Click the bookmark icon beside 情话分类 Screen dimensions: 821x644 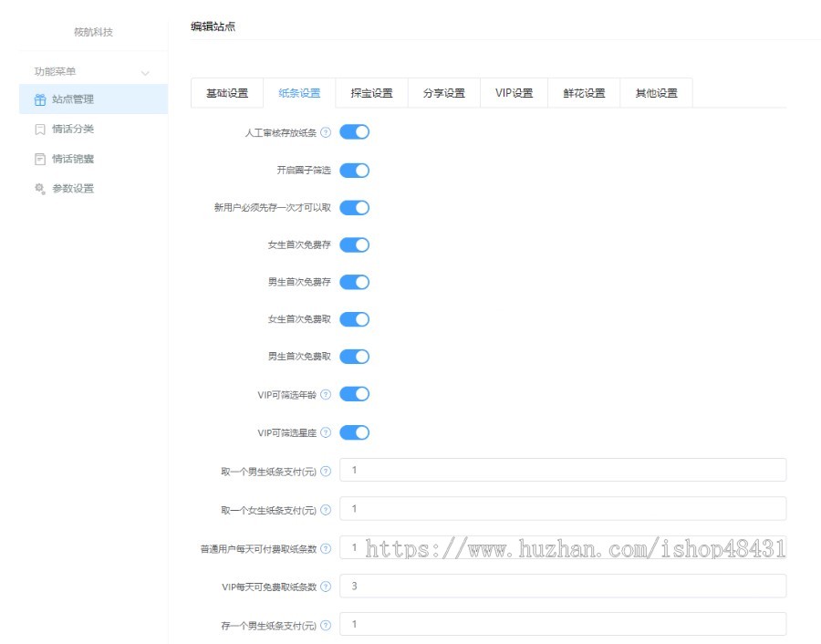[40, 130]
